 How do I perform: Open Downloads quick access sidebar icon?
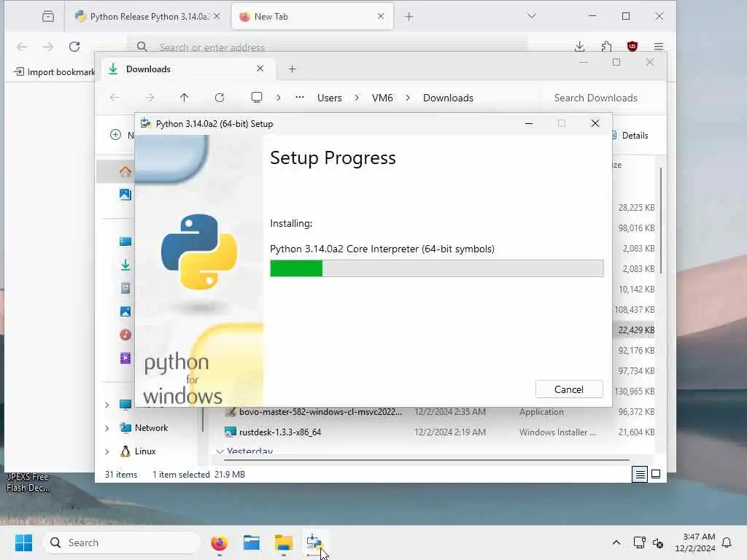point(125,265)
